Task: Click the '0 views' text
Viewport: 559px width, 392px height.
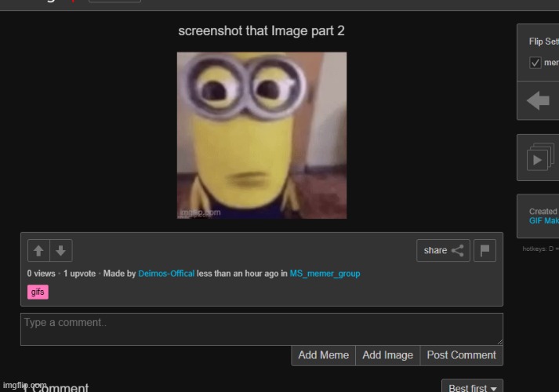Action: pos(42,274)
